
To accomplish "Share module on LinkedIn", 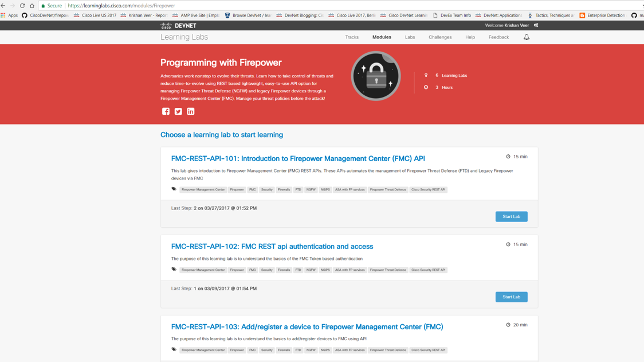I will coord(191,111).
